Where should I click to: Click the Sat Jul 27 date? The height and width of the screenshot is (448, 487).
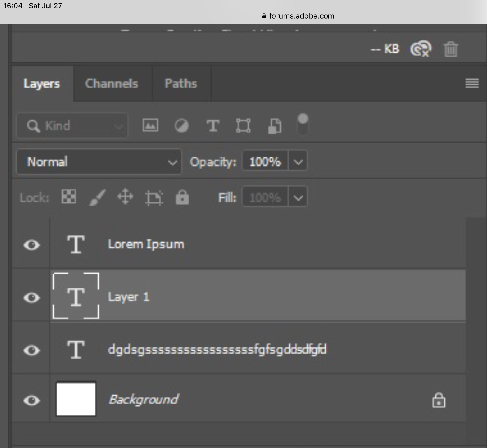pos(45,6)
